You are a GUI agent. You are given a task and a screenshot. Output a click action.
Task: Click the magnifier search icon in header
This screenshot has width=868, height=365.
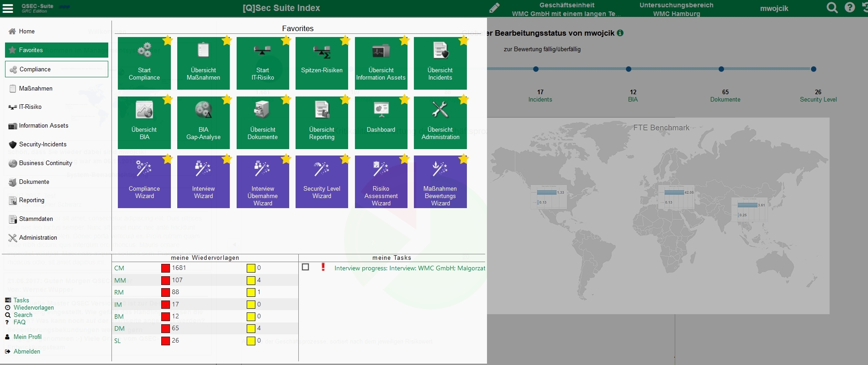(832, 8)
